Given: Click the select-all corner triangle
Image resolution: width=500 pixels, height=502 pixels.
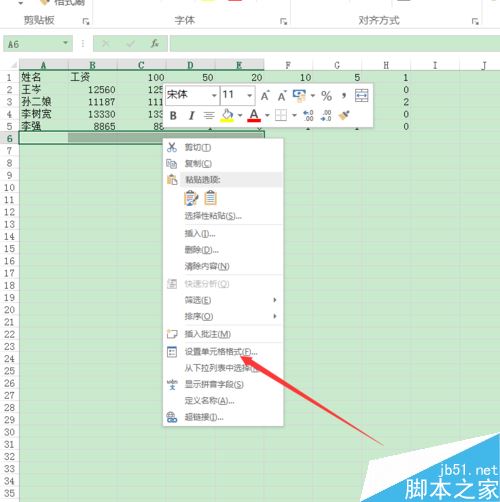Looking at the screenshot, I should [x=13, y=65].
